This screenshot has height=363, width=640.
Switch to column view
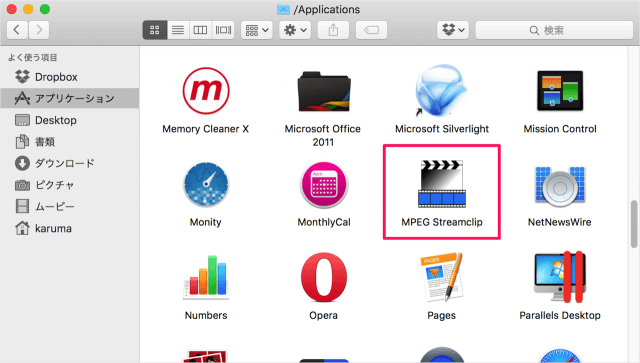point(200,30)
